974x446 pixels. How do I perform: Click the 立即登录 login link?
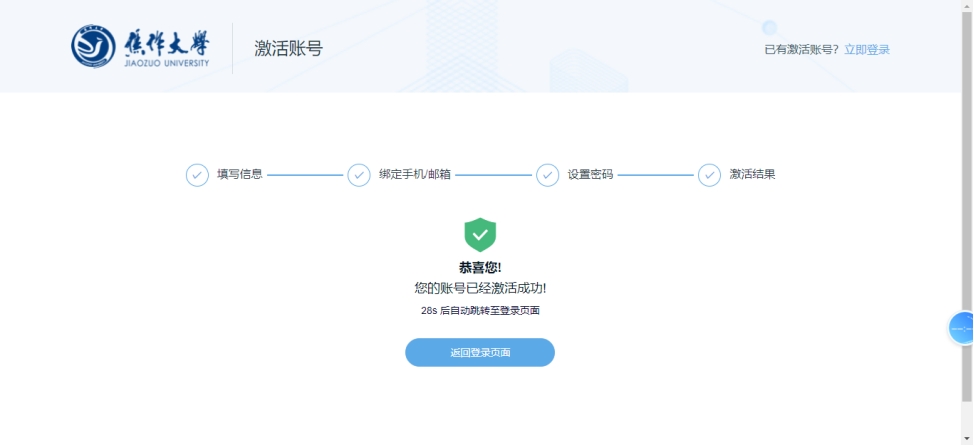866,50
